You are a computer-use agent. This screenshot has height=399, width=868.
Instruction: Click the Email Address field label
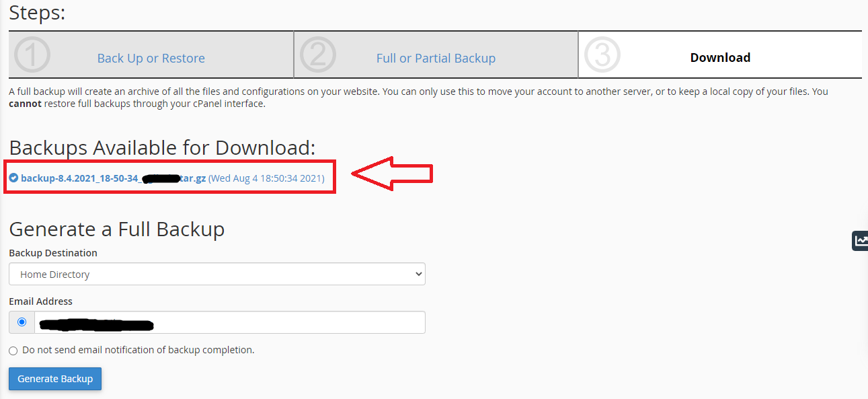(x=40, y=301)
